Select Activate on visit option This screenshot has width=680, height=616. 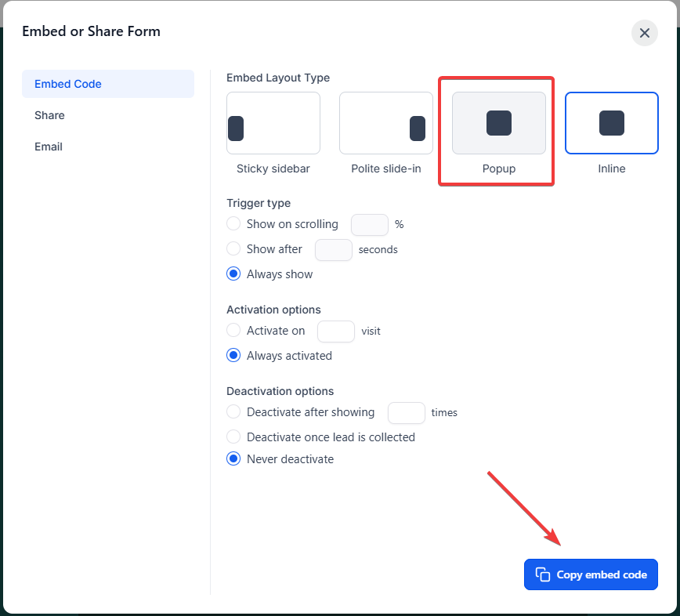pyautogui.click(x=233, y=330)
